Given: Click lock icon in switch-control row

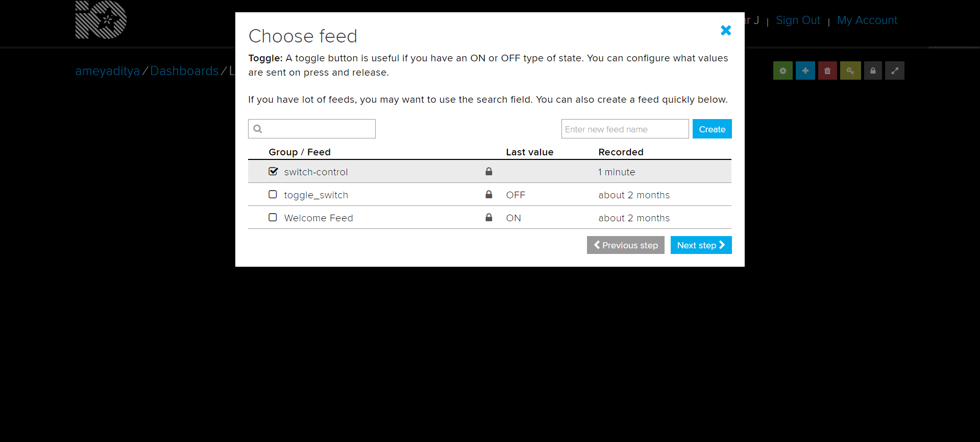Looking at the screenshot, I should 489,171.
